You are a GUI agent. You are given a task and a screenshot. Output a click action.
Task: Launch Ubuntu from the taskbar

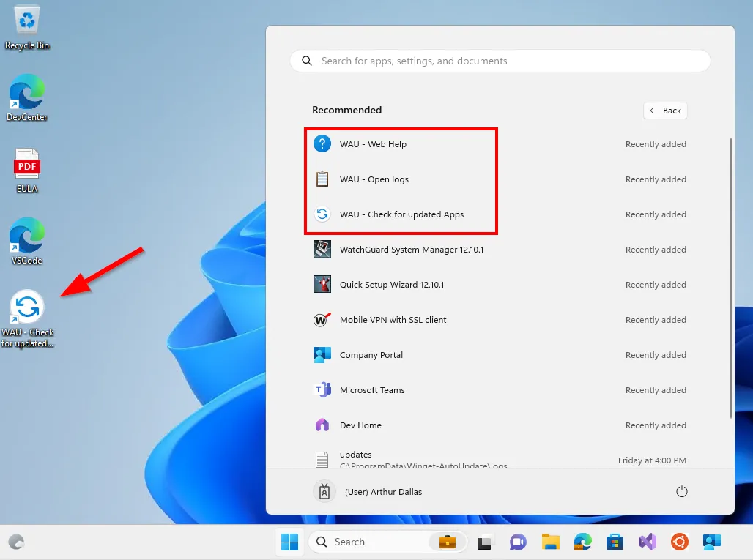tap(680, 542)
